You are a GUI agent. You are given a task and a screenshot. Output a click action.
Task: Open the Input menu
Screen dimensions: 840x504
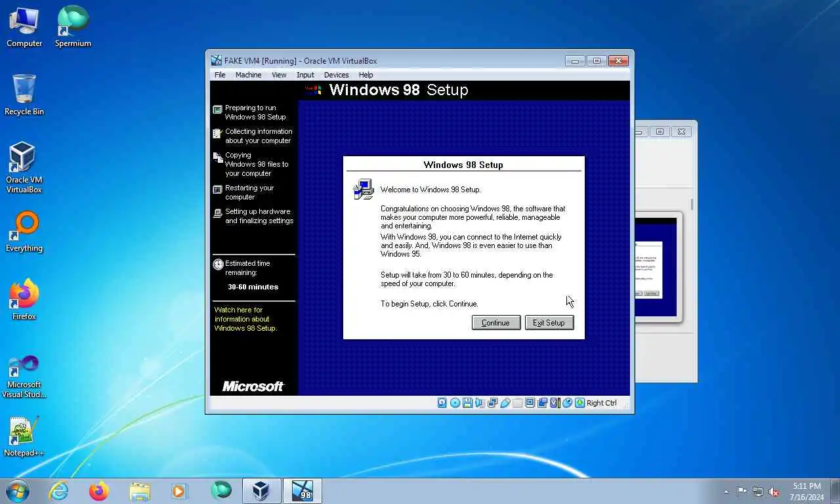pos(305,75)
